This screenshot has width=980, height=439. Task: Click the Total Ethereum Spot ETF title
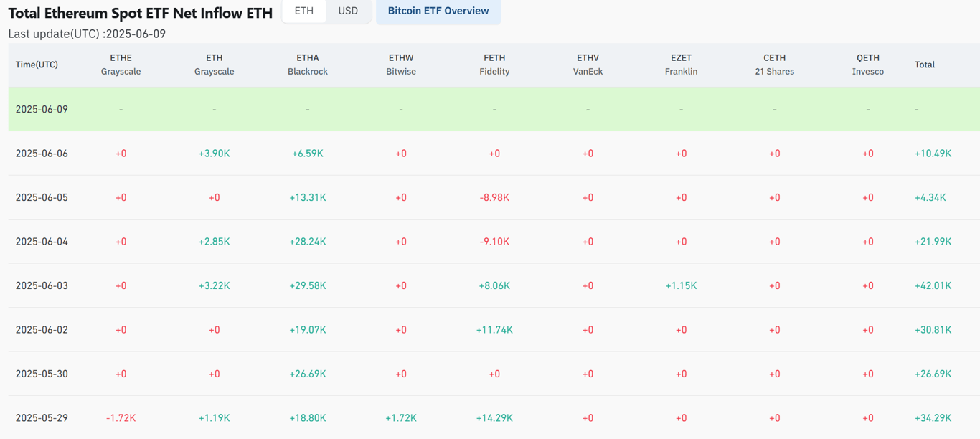140,12
